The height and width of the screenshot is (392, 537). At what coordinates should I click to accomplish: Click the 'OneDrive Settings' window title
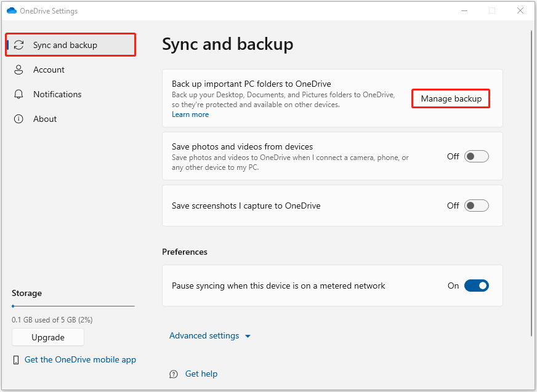coord(49,11)
